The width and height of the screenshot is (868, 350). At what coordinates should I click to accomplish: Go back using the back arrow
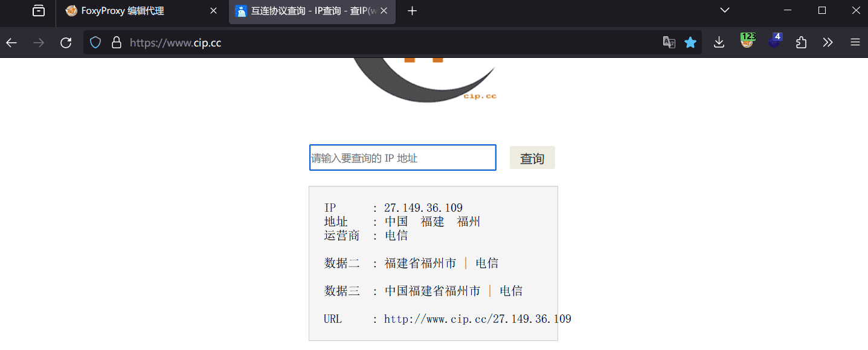click(11, 42)
